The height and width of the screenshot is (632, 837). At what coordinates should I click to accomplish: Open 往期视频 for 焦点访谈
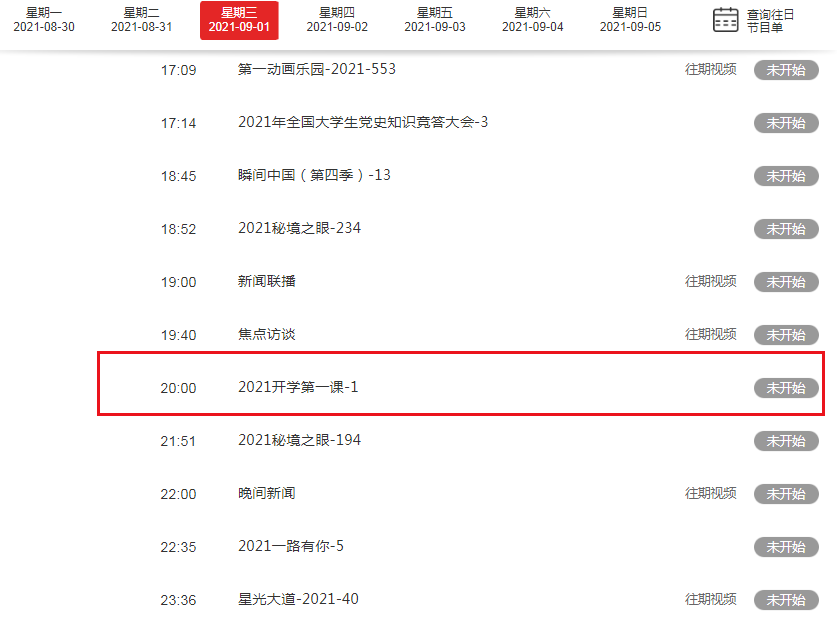710,334
